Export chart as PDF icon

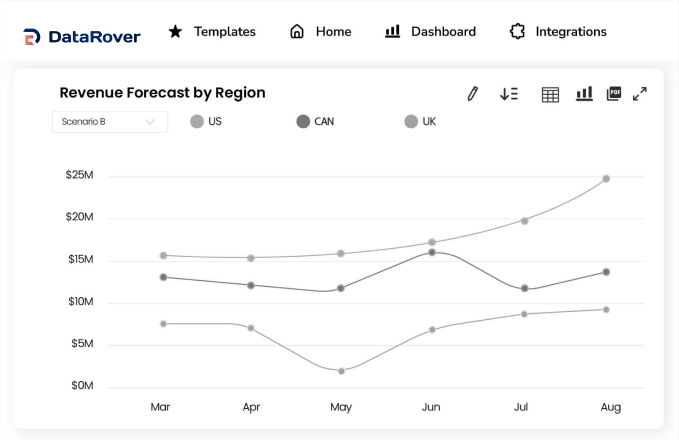pyautogui.click(x=614, y=93)
